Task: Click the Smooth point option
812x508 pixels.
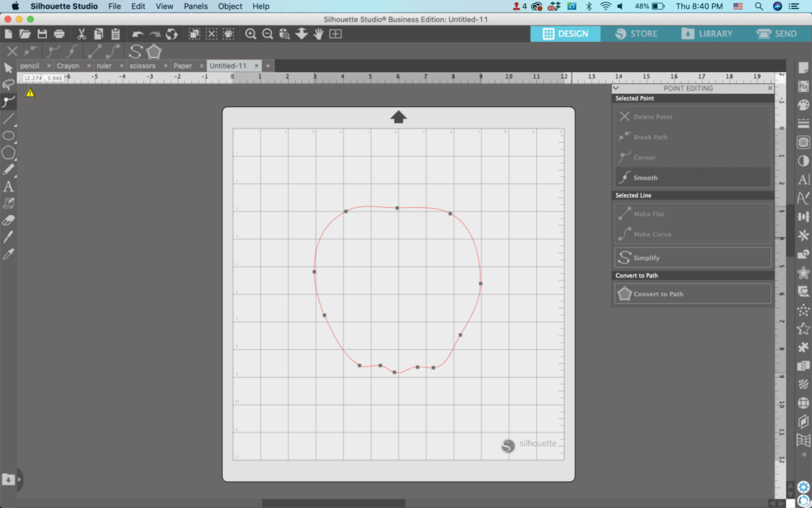Action: click(x=693, y=177)
